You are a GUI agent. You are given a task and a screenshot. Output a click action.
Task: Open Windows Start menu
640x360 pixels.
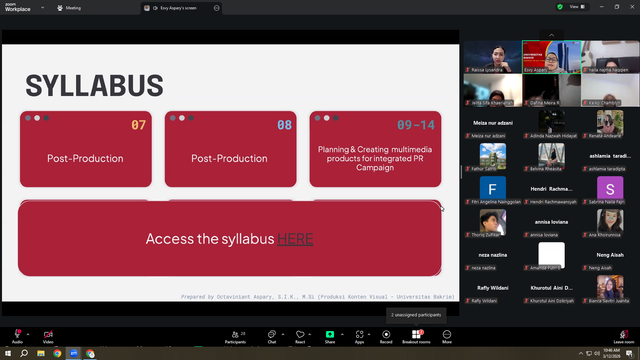coord(8,353)
